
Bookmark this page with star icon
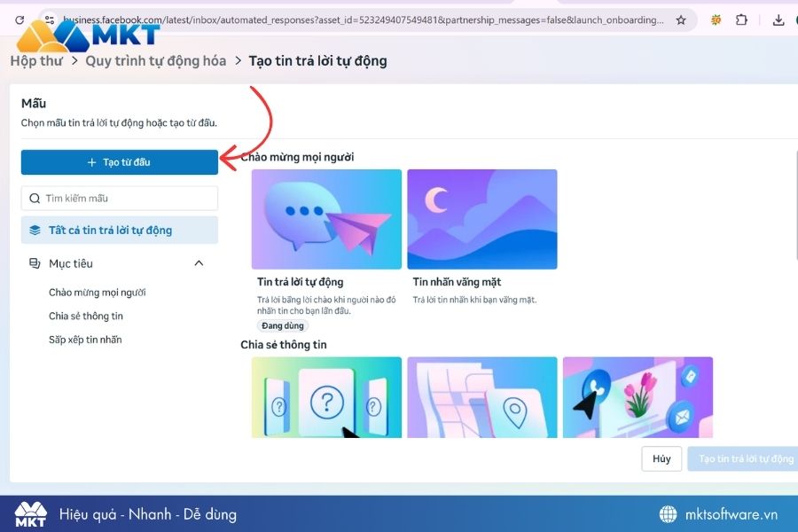click(x=681, y=20)
